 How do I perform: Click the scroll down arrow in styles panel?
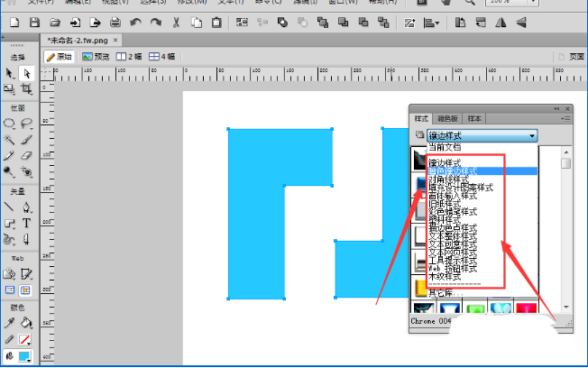pyautogui.click(x=566, y=308)
